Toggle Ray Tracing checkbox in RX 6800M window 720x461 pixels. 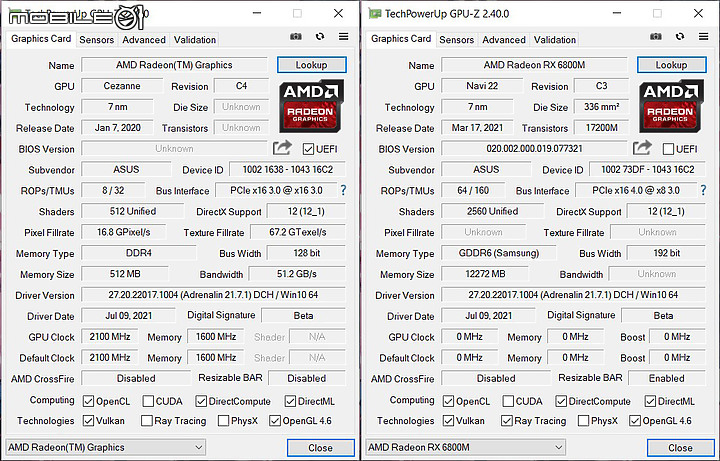(x=507, y=421)
